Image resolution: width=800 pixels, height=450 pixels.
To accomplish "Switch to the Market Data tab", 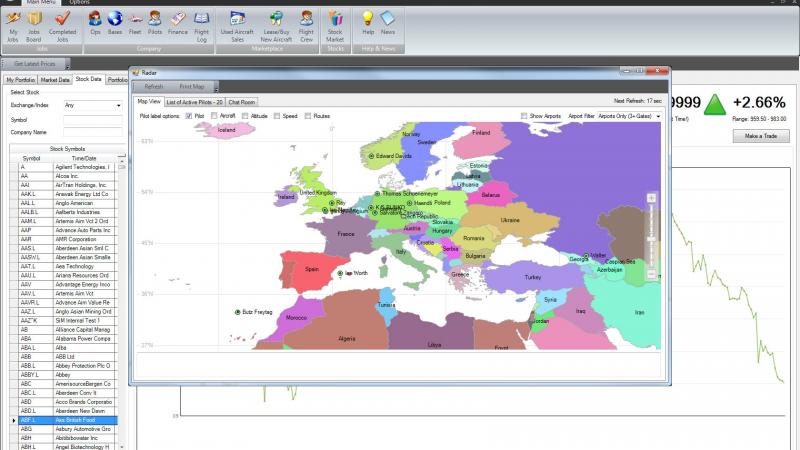I will (x=55, y=79).
